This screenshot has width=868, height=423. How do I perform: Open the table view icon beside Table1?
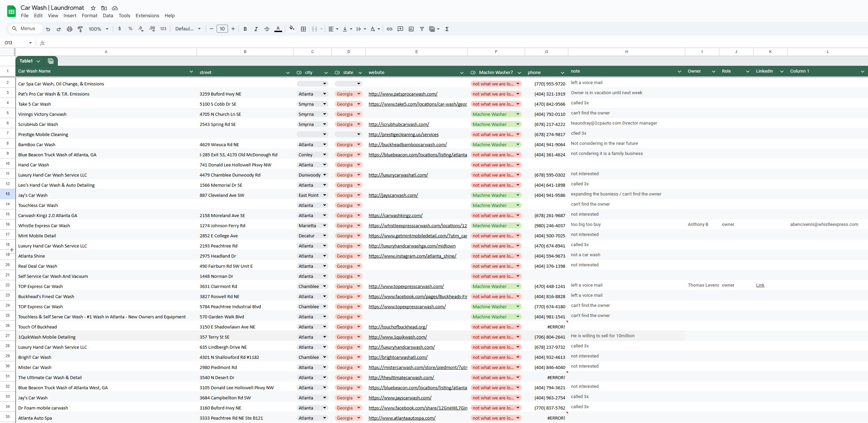51,61
